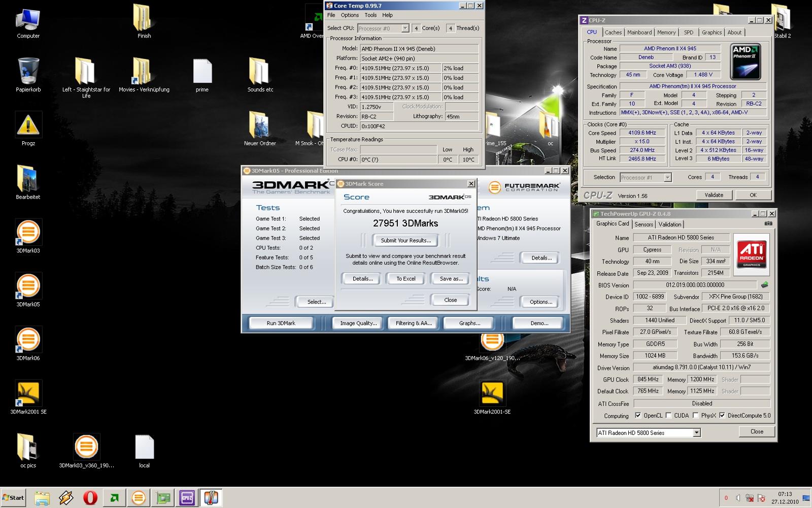
Task: Click the CPU-Z taskbar button
Action: [x=187, y=498]
